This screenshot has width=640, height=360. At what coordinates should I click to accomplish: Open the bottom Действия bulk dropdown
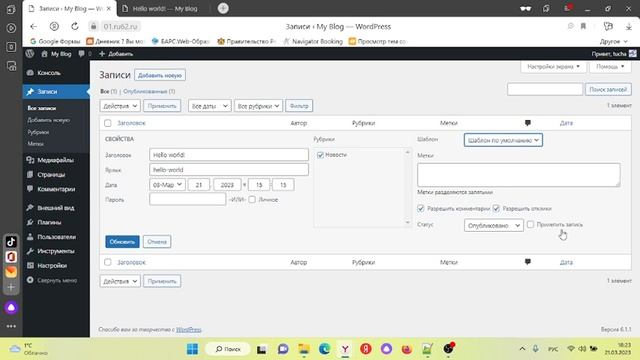click(x=120, y=281)
